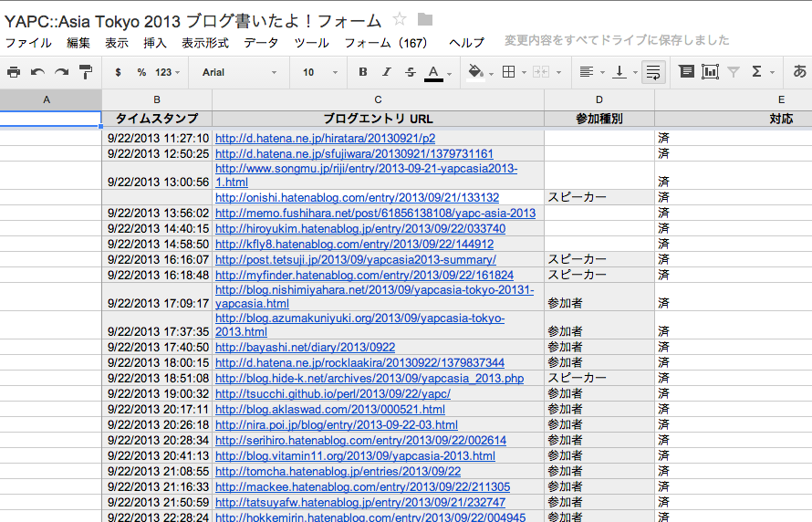Screen dimensions: 812x522
Task: Toggle bold formatting
Action: pos(363,72)
